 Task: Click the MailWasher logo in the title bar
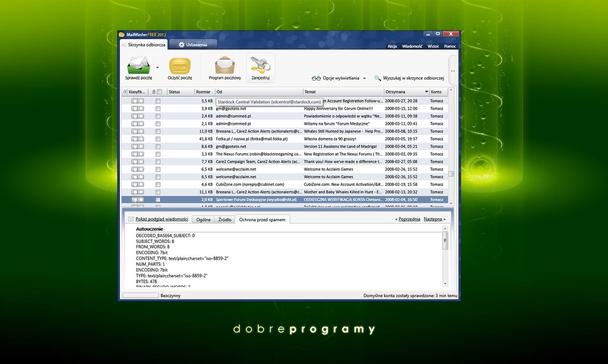(122, 34)
